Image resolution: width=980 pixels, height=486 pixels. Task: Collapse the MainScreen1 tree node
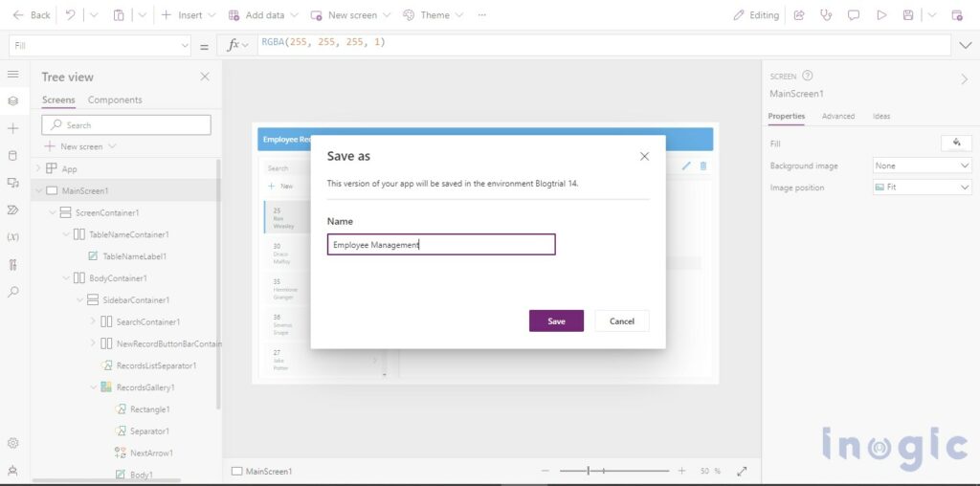[38, 190]
